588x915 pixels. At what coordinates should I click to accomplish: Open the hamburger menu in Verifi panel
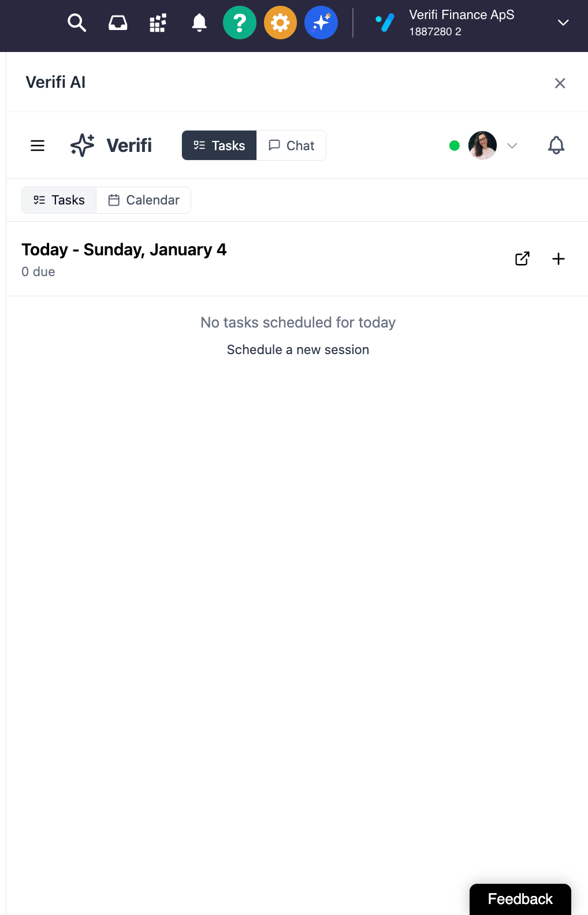[x=38, y=146]
